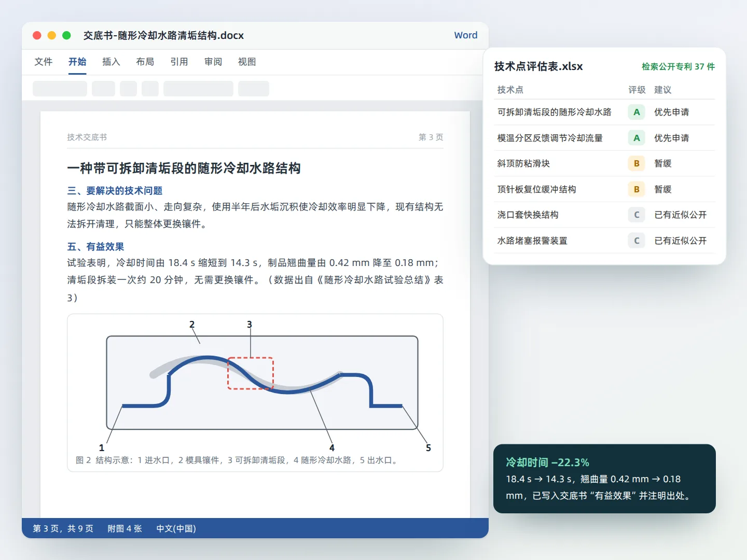The image size is (747, 560).
Task: Click figure label number 1
Action: coord(102,447)
